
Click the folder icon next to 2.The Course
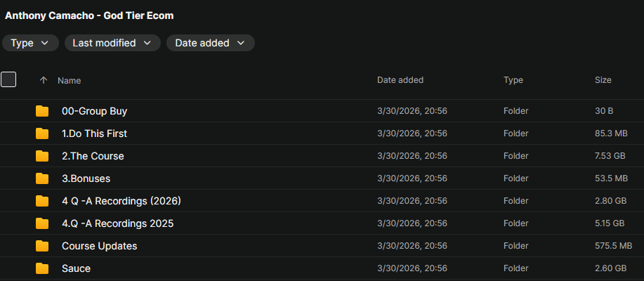(42, 156)
